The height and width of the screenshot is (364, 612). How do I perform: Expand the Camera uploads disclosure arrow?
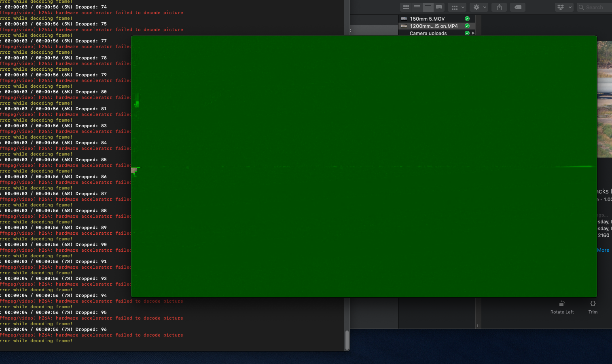[x=473, y=33]
